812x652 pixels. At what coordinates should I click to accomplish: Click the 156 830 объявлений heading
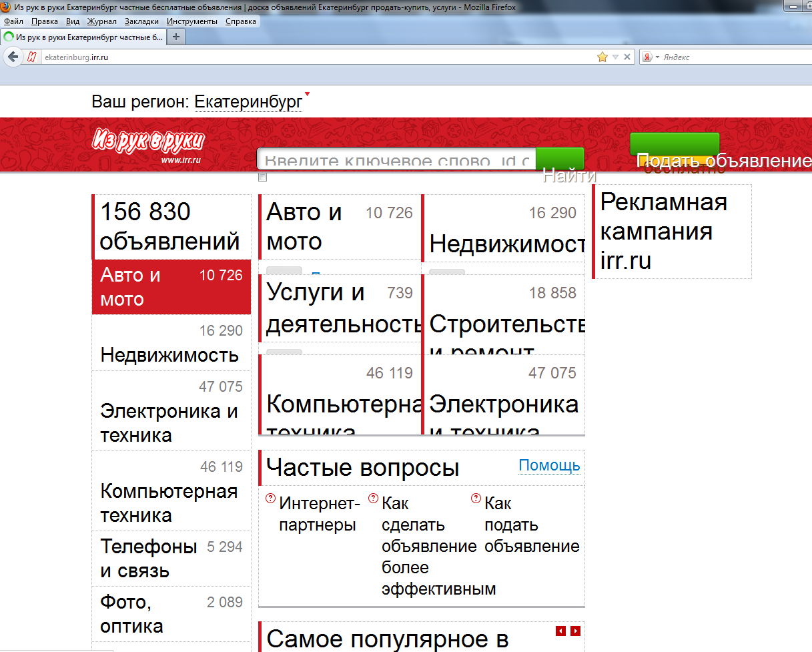[170, 227]
